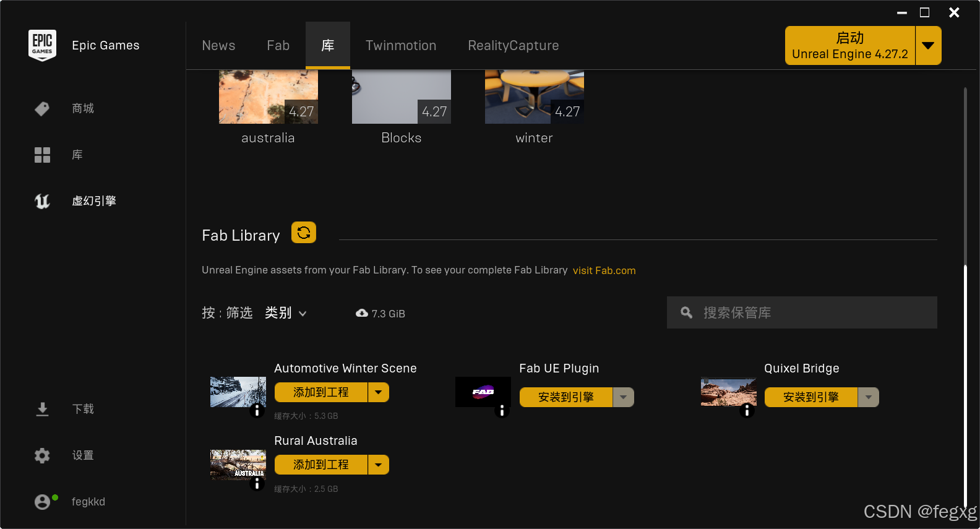The width and height of the screenshot is (980, 529).
Task: Click the 搜索保管库 search field
Action: [x=802, y=312]
